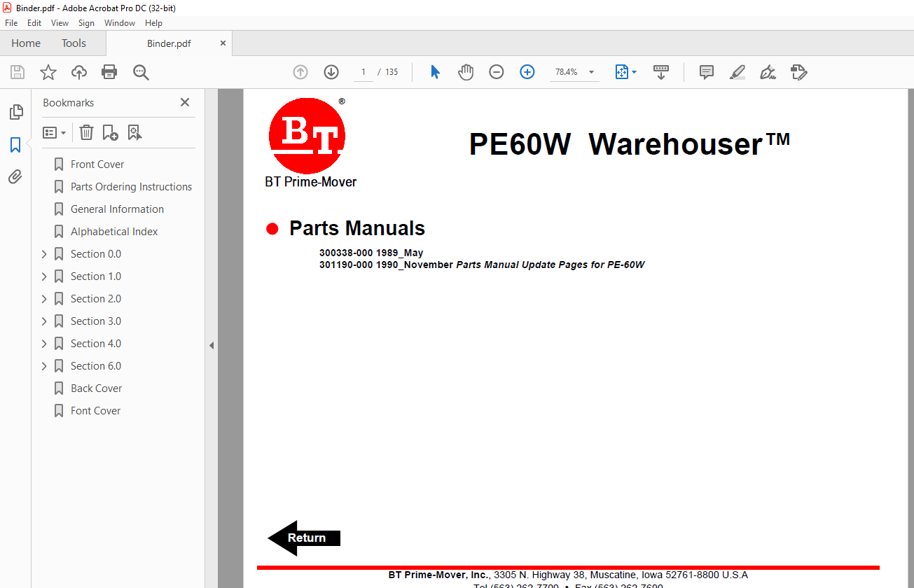Expand the Section 1.0 bookmark
The height and width of the screenshot is (588, 914).
click(x=44, y=276)
